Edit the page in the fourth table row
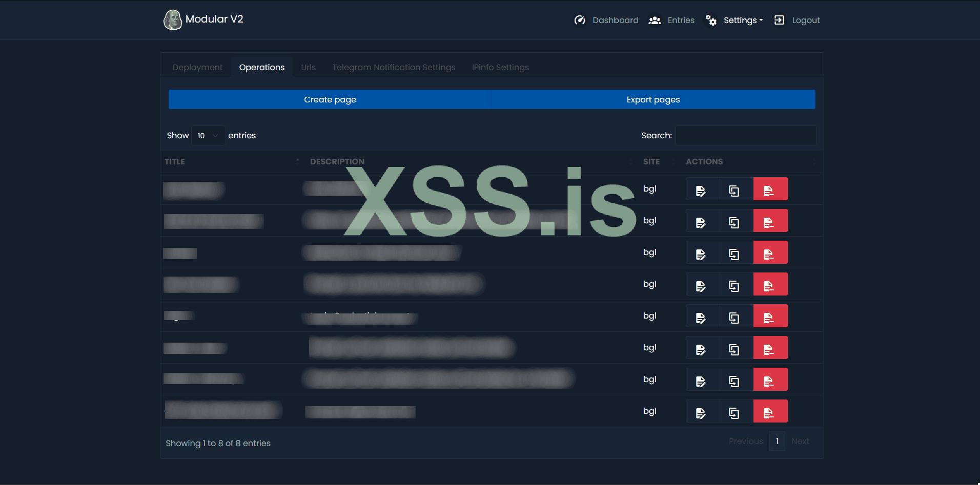Image resolution: width=980 pixels, height=485 pixels. [703, 284]
